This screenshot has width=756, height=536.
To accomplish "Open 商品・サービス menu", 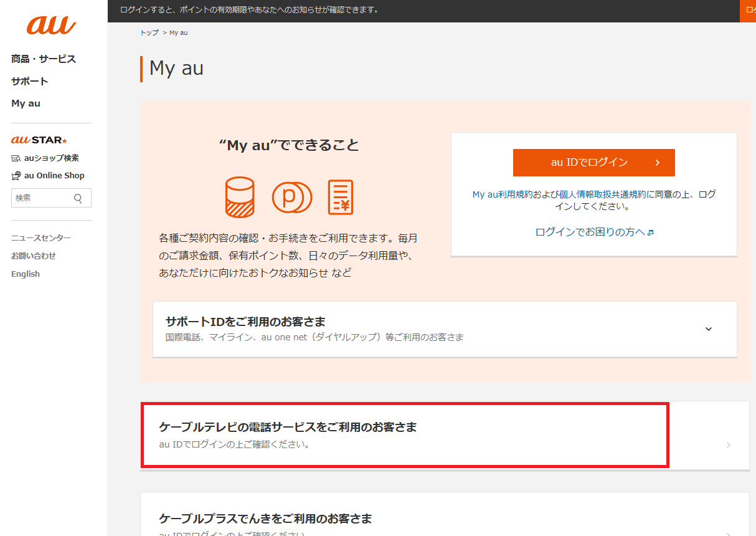I will (x=44, y=59).
